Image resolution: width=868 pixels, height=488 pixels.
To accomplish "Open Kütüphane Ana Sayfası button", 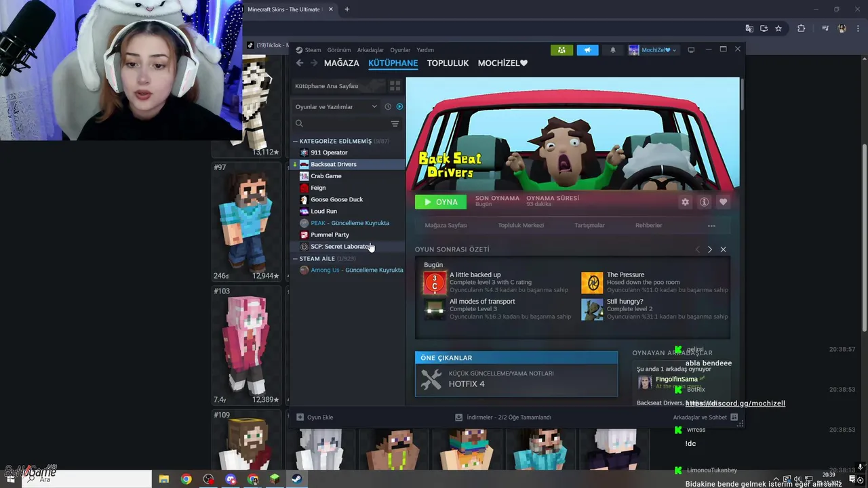I will tap(338, 86).
